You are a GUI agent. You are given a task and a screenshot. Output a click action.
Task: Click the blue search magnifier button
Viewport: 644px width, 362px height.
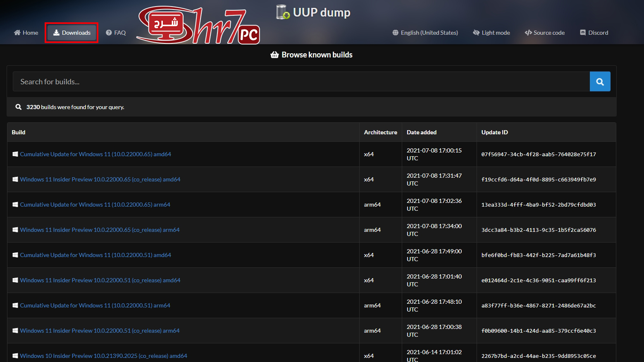[600, 81]
